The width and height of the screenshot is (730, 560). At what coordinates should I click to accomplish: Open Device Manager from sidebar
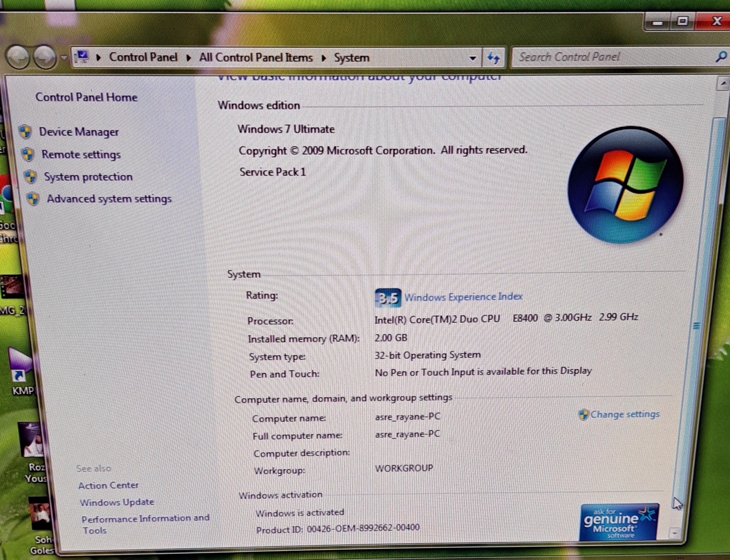pyautogui.click(x=79, y=132)
